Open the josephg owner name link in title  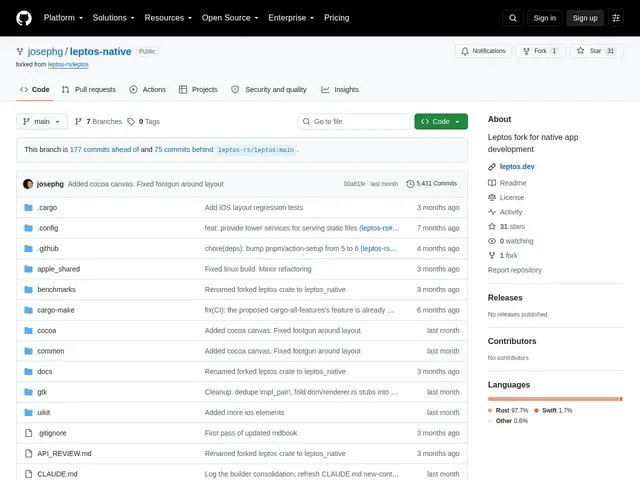[x=45, y=51]
